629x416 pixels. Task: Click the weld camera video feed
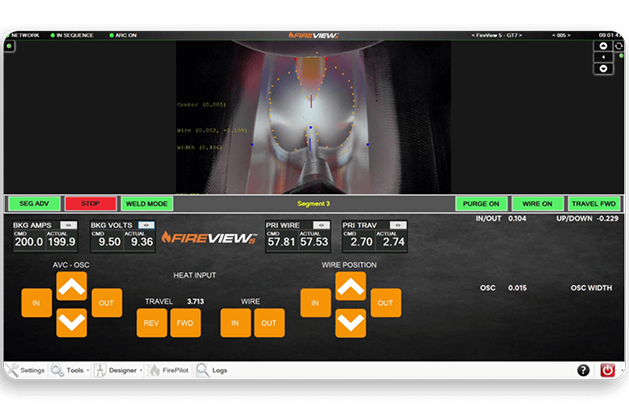coord(313,117)
